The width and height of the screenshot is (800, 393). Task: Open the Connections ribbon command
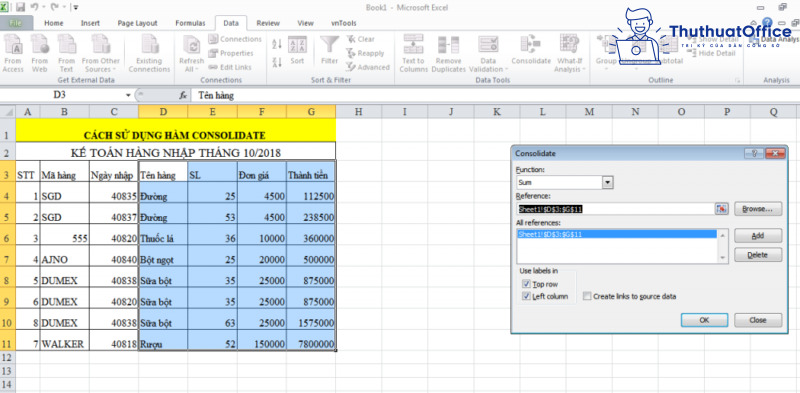[235, 39]
